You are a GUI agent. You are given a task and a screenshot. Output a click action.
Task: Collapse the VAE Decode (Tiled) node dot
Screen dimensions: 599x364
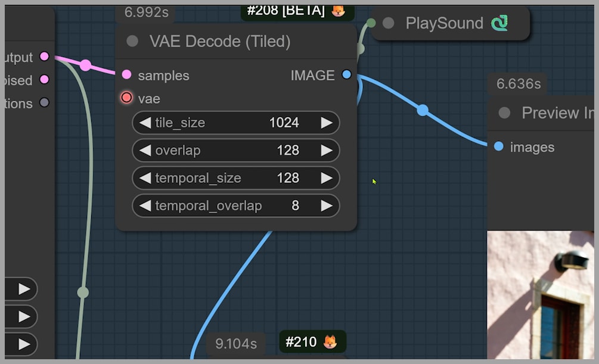click(132, 41)
